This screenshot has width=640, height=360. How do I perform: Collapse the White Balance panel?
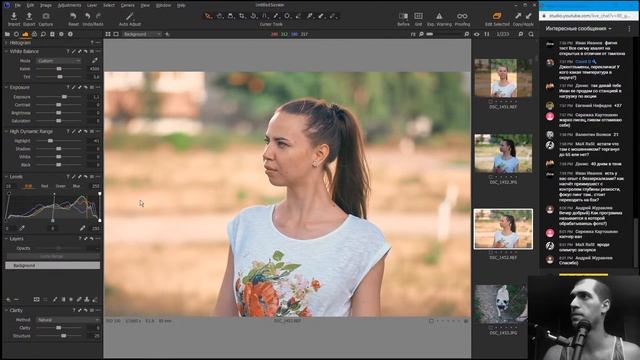pyautogui.click(x=6, y=51)
